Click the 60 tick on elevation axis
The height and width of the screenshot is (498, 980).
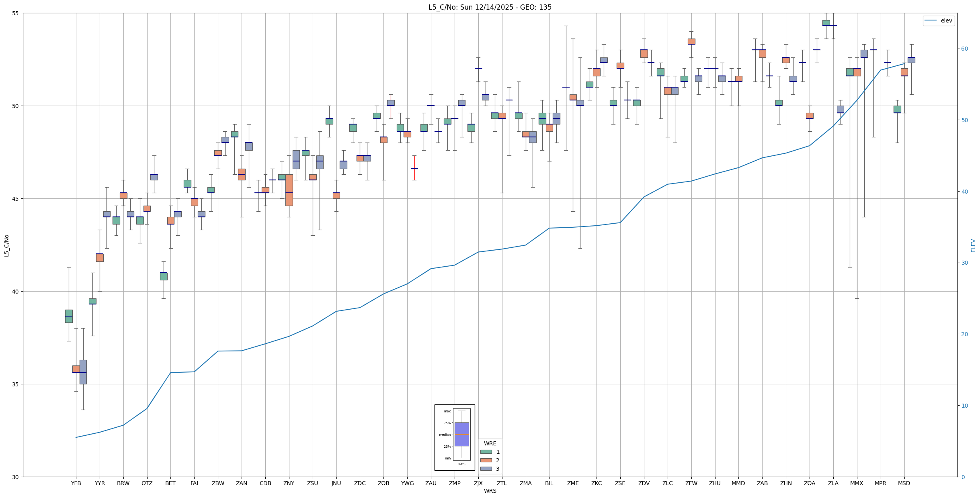click(964, 49)
